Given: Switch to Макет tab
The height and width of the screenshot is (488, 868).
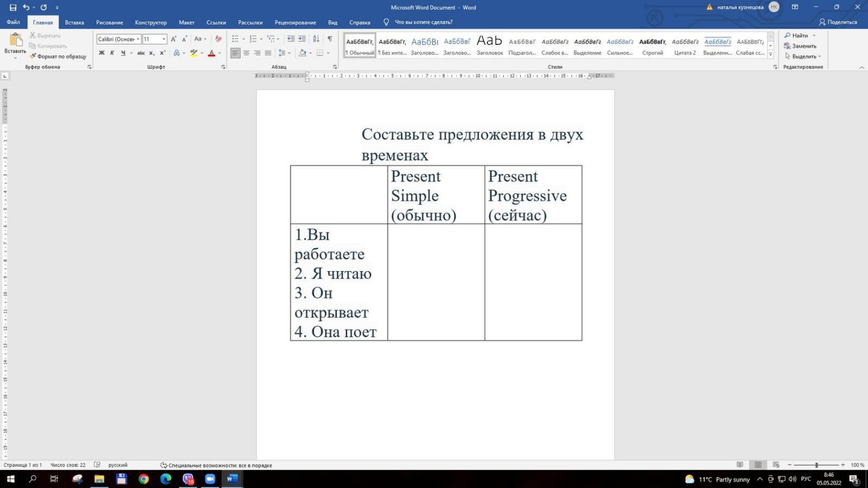Looking at the screenshot, I should [187, 22].
